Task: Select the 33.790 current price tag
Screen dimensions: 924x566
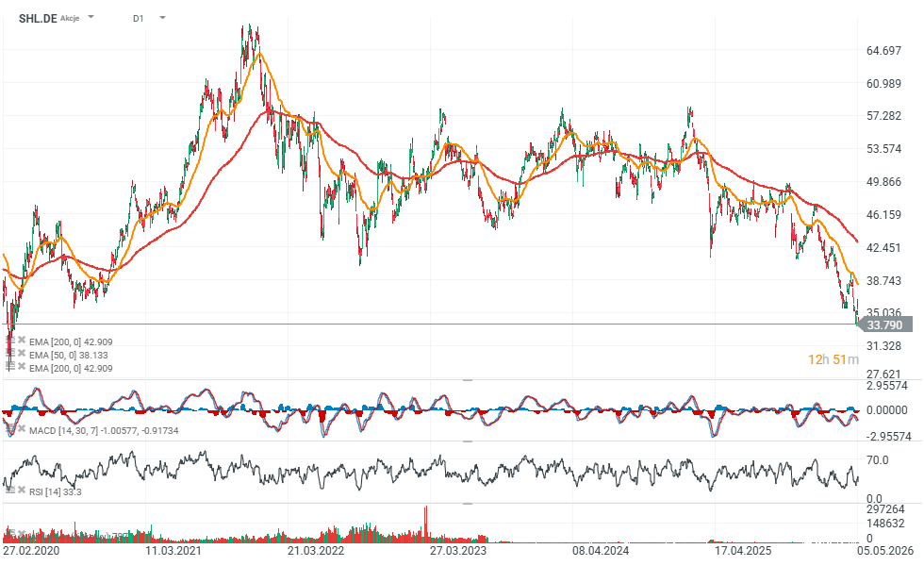Action: click(x=884, y=325)
